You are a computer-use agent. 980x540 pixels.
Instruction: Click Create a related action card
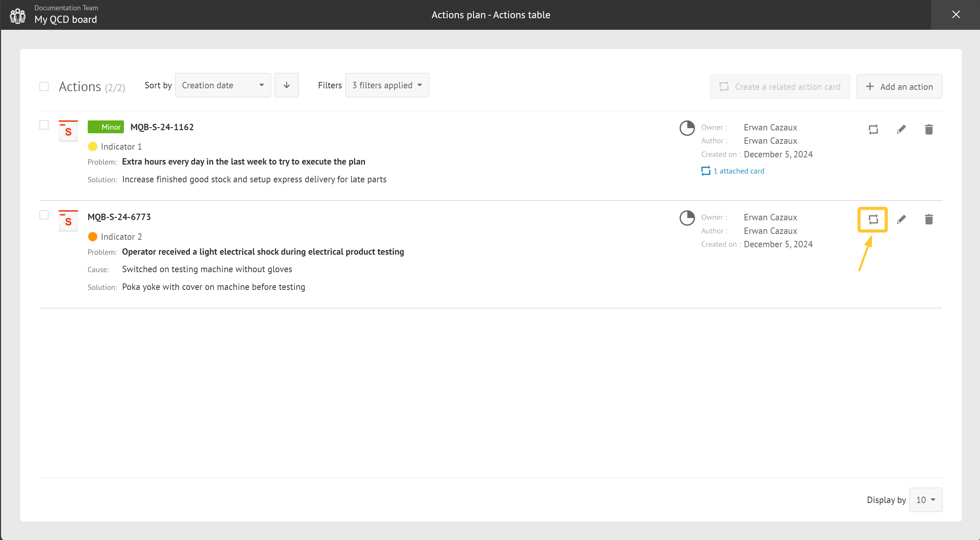(780, 87)
